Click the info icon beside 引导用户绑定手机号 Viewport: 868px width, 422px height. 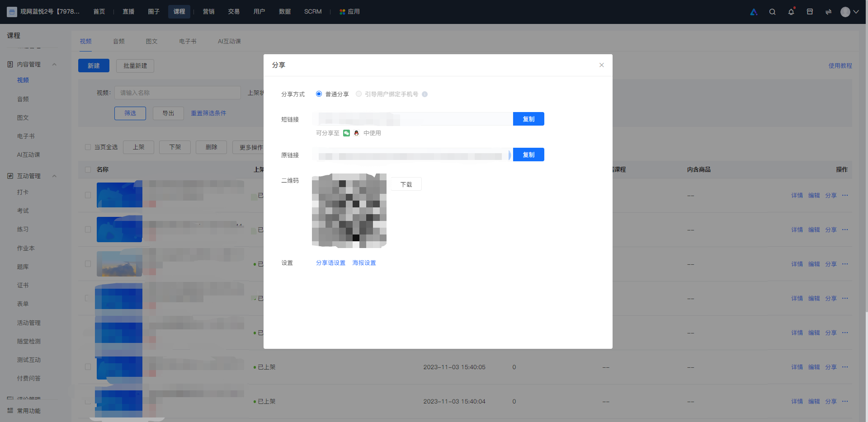pyautogui.click(x=425, y=94)
